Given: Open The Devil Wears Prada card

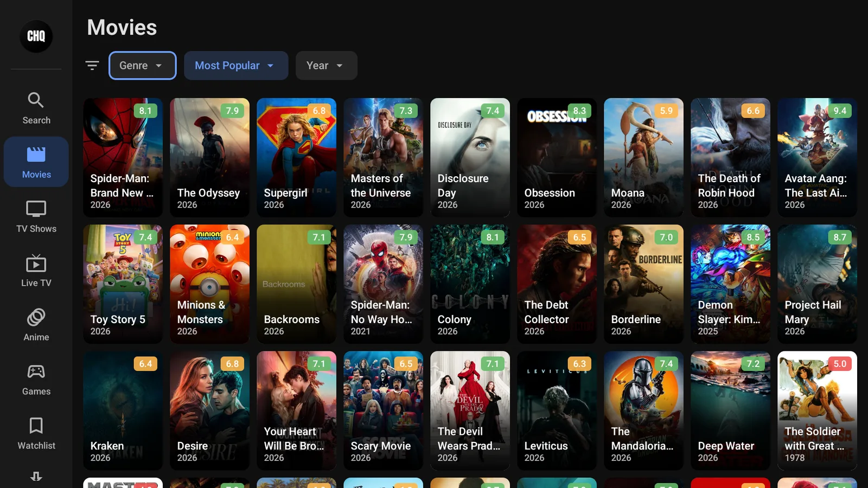Looking at the screenshot, I should point(470,410).
